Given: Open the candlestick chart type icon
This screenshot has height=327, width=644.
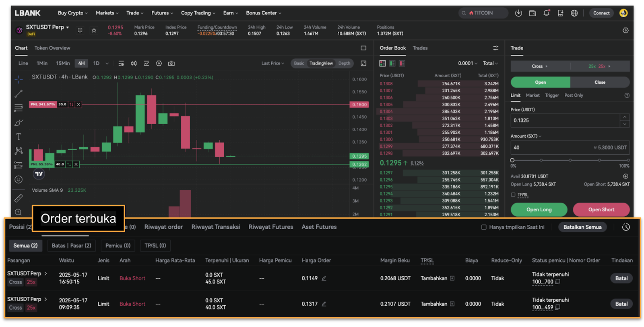Looking at the screenshot, I should 134,64.
